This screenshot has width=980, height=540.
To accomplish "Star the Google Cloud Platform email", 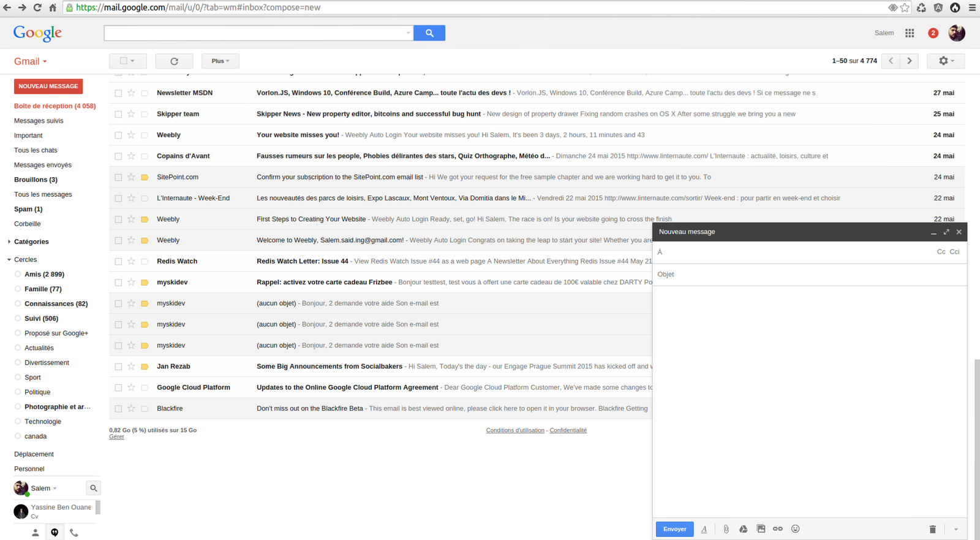I will coord(131,387).
